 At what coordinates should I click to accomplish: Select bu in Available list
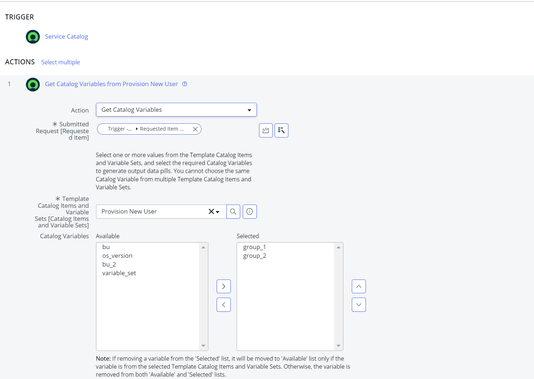click(x=106, y=247)
